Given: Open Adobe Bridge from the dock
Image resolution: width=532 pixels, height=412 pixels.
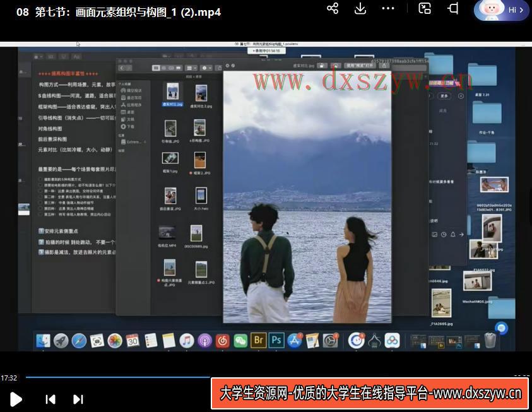Looking at the screenshot, I should [259, 340].
